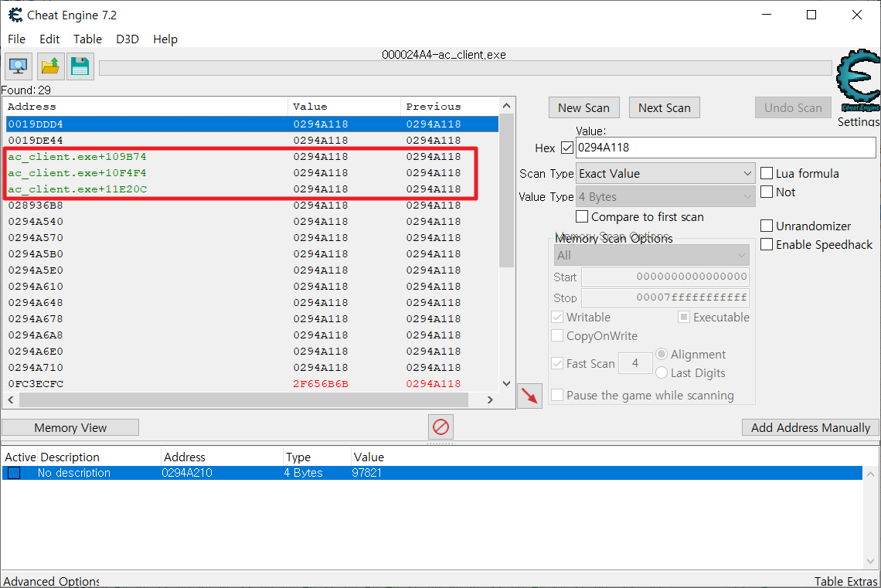Viewport: 881px width, 588px height.
Task: Click the results list vertical scrollbar thumb
Action: (x=506, y=190)
